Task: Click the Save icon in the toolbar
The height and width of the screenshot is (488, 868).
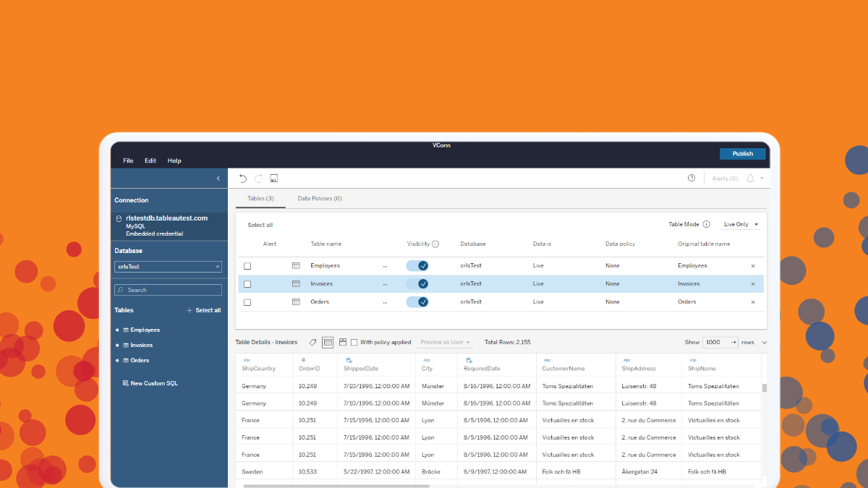Action: 273,177
